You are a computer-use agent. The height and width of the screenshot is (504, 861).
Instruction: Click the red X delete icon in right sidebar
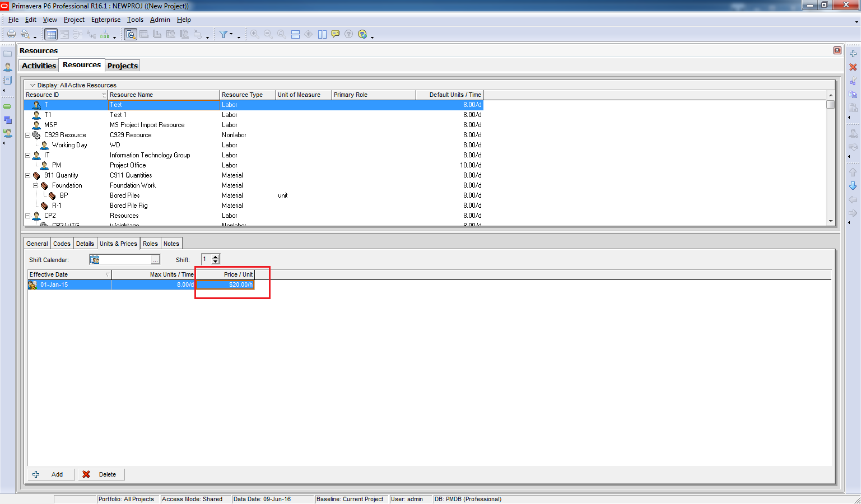853,67
